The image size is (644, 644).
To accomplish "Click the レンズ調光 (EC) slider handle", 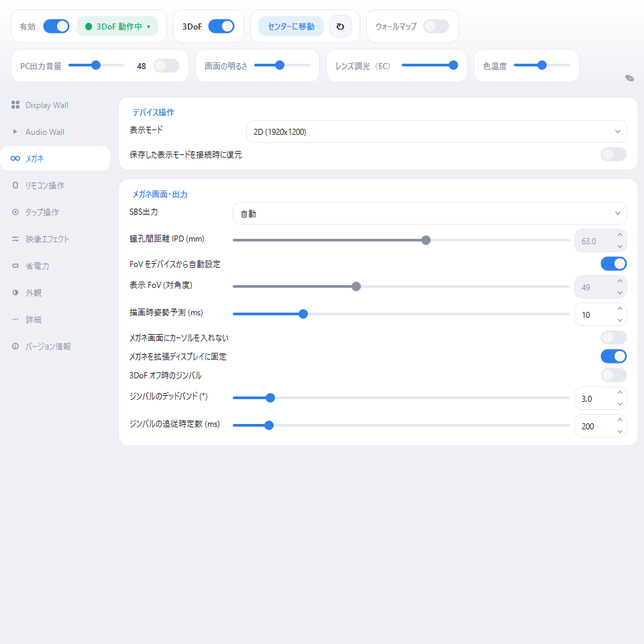I will tap(453, 65).
